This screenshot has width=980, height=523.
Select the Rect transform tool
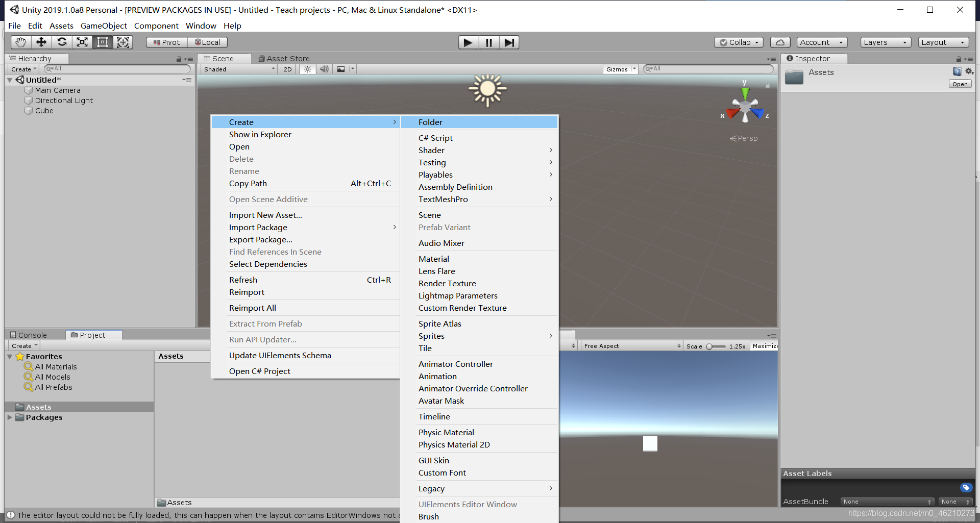103,42
